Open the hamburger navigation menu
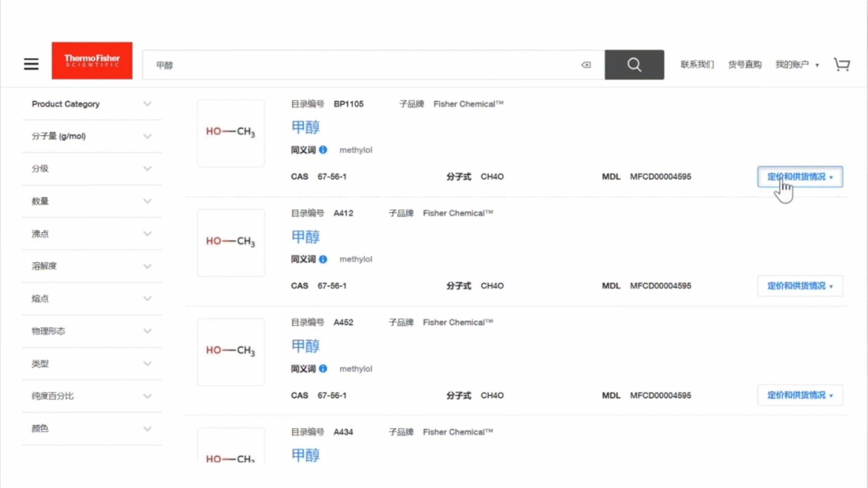The image size is (868, 488). 31,64
